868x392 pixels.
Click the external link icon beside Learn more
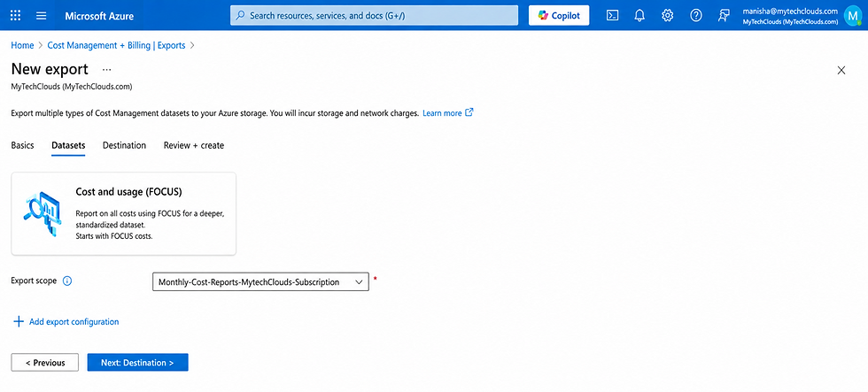pyautogui.click(x=469, y=112)
